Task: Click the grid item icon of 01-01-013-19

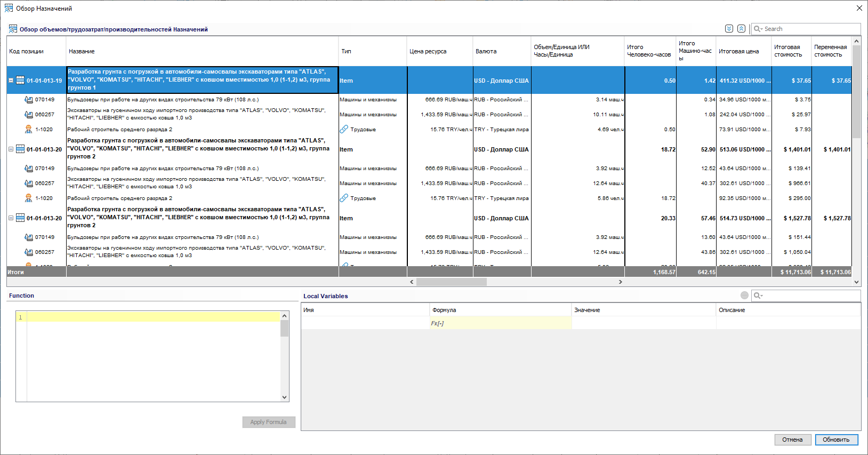Action: [x=20, y=81]
